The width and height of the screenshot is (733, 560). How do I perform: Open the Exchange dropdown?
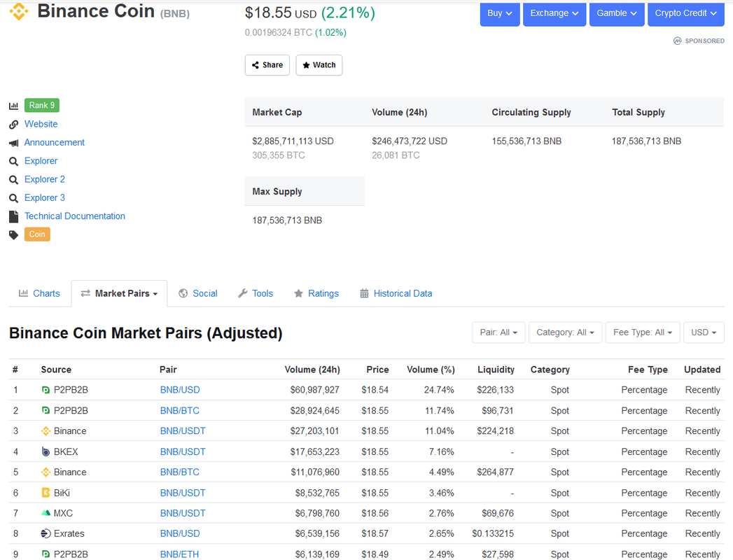tap(554, 13)
